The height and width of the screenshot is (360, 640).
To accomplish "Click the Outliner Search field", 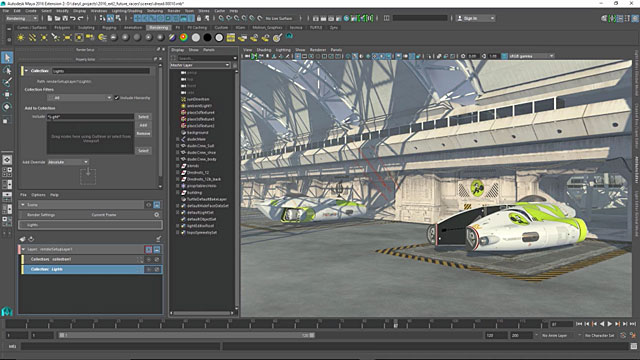I will [x=204, y=58].
